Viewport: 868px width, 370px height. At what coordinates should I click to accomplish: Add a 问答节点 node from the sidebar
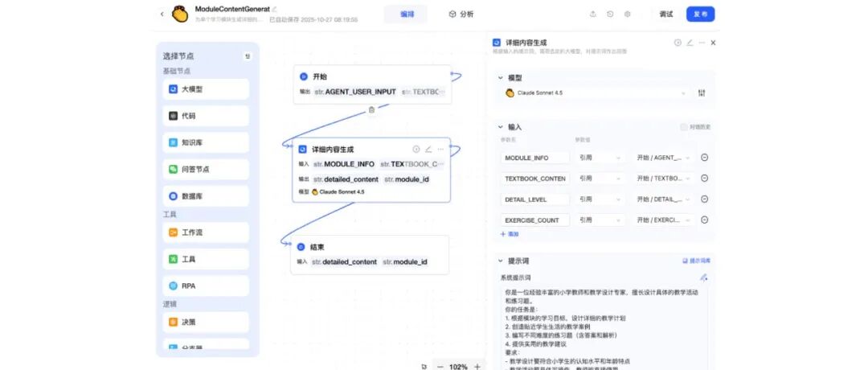tap(206, 170)
